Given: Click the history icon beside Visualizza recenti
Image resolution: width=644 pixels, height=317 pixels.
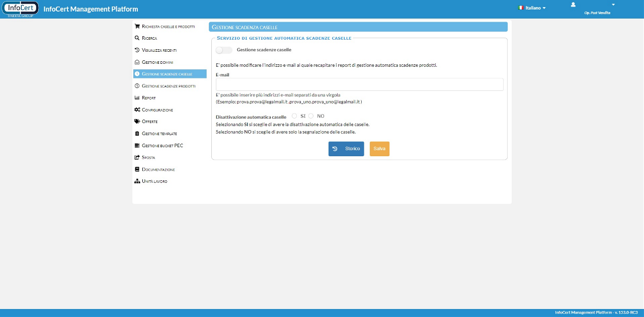Looking at the screenshot, I should [137, 50].
